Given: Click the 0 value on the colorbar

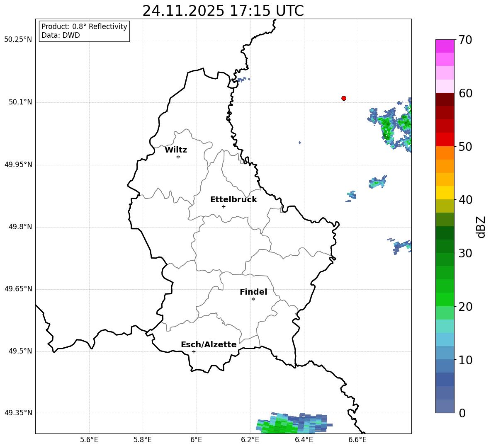Looking at the screenshot, I should 462,413.
